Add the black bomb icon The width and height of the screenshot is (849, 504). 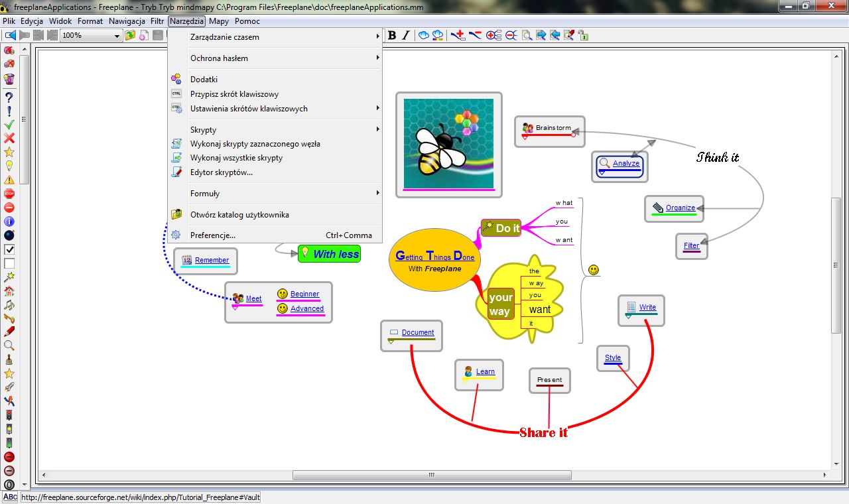click(9, 235)
